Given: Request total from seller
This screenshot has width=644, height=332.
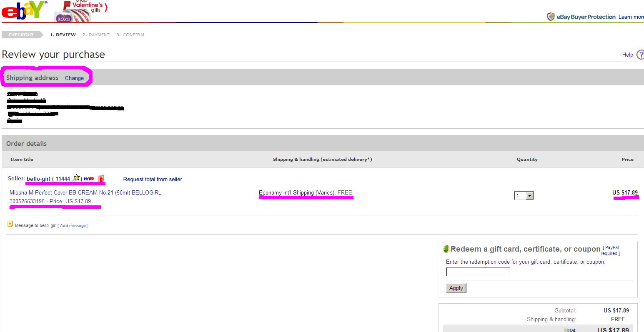Looking at the screenshot, I should [x=153, y=180].
